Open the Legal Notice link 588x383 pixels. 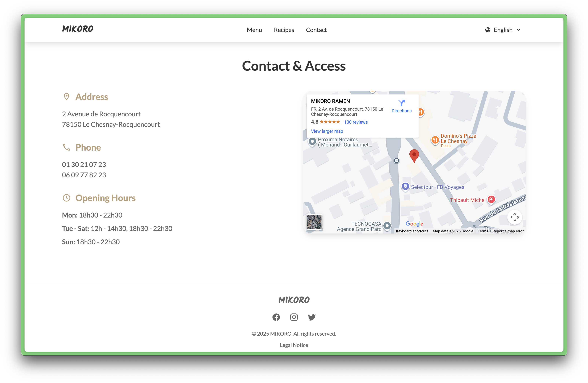click(294, 345)
